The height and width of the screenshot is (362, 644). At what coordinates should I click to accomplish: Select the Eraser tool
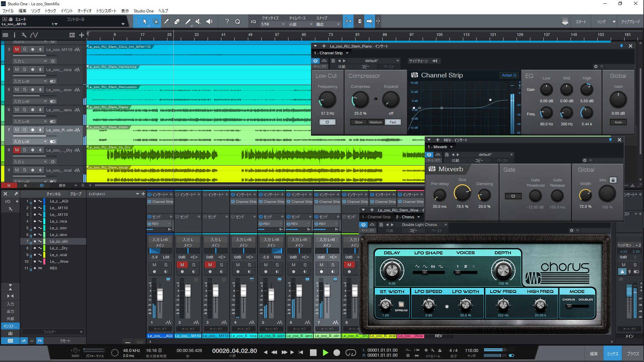(177, 21)
